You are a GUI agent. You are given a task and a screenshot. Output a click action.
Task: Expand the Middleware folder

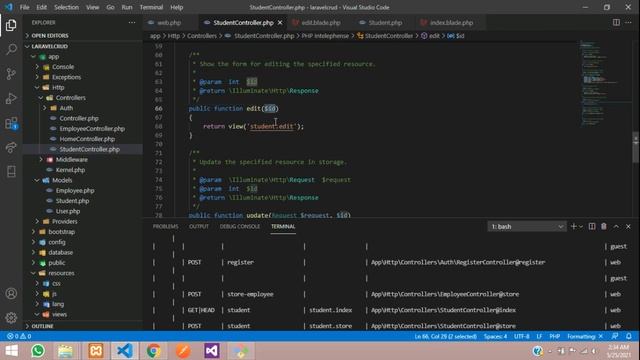(x=71, y=160)
